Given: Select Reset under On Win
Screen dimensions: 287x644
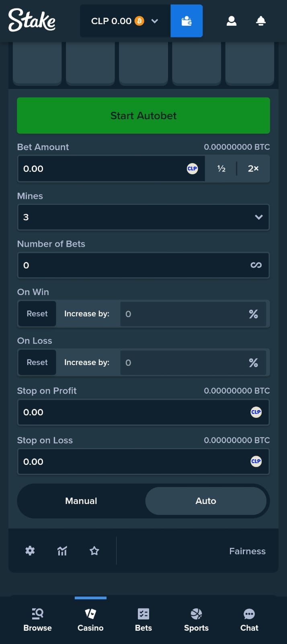Looking at the screenshot, I should tap(37, 314).
